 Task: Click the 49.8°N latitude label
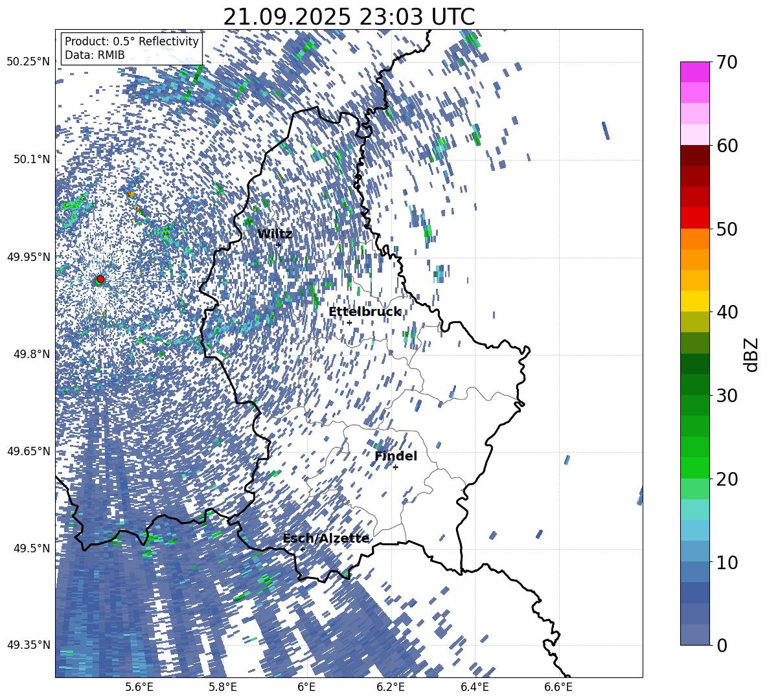pos(32,354)
